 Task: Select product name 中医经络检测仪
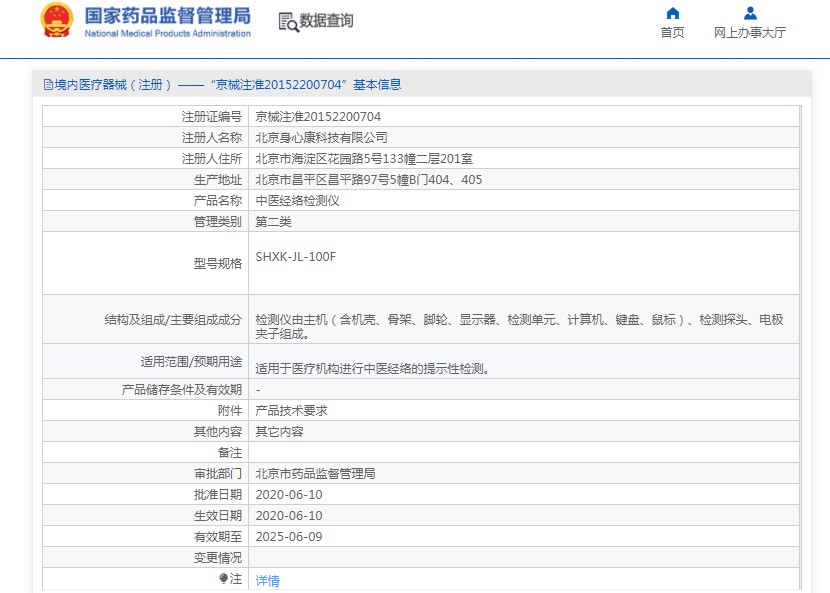[x=297, y=201]
